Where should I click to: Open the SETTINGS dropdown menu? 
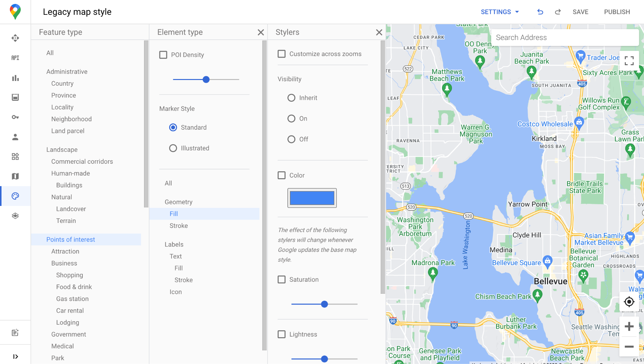tap(499, 12)
